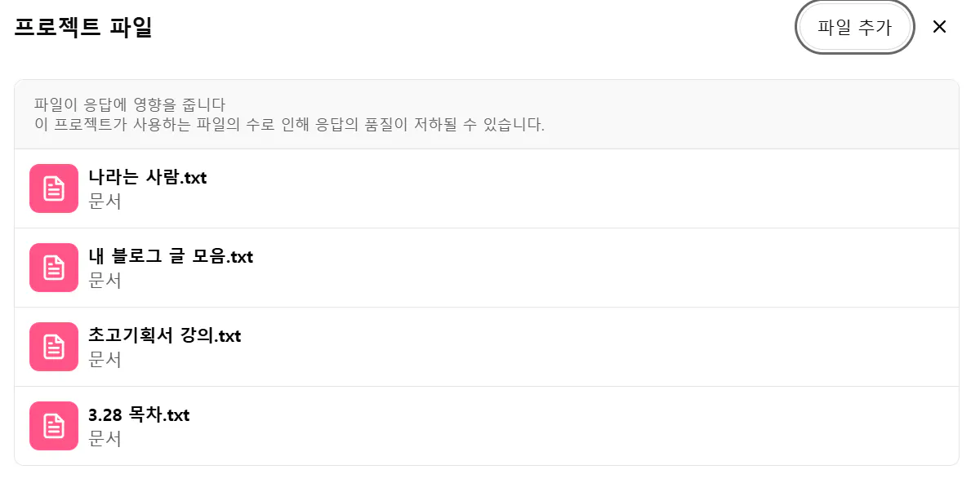Click the 문서 type label under 초고기획서 강의.txt
This screenshot has width=980, height=483.
(x=105, y=359)
